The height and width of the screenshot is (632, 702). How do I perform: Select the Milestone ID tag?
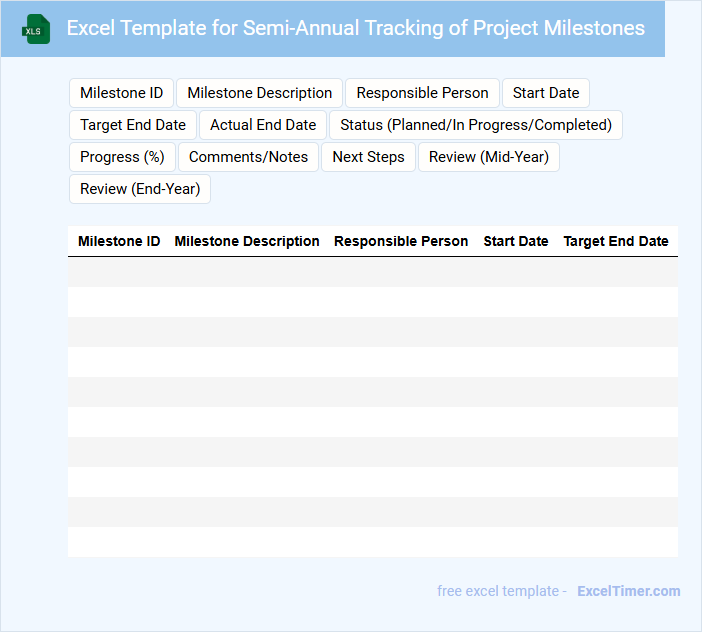tap(121, 93)
